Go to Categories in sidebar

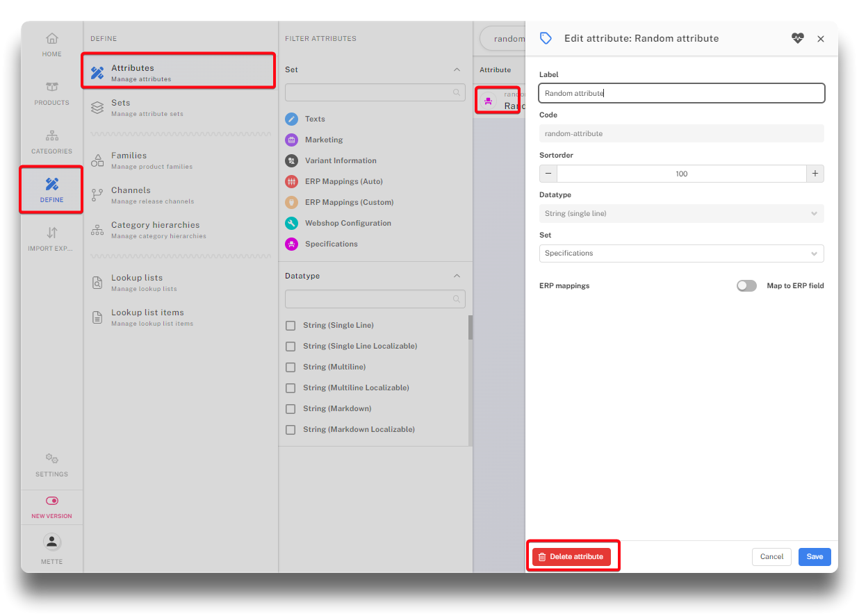[x=52, y=136]
